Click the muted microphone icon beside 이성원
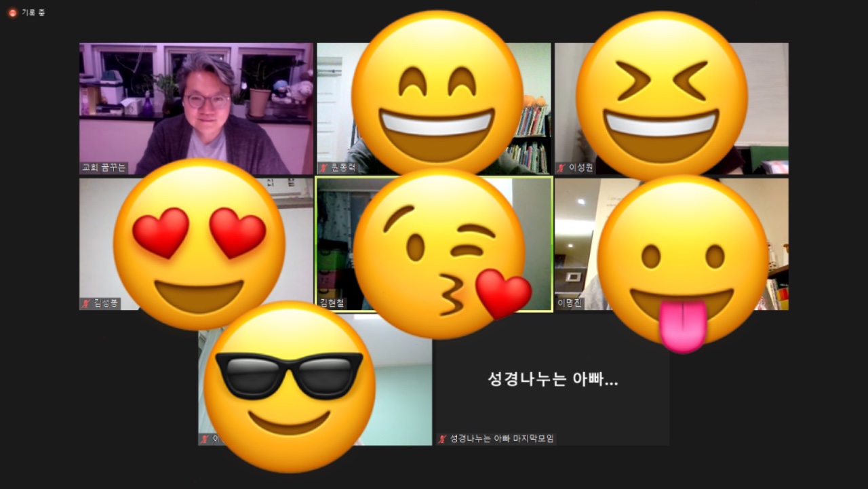The height and width of the screenshot is (489, 868). pos(561,168)
